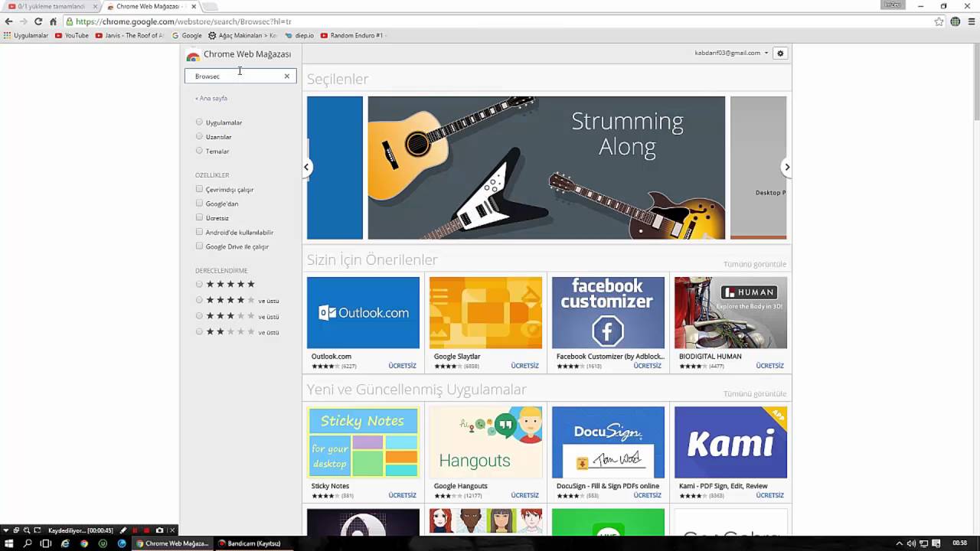The width and height of the screenshot is (980, 551).
Task: Check Google Drive ile çalışır checkbox
Action: point(199,246)
